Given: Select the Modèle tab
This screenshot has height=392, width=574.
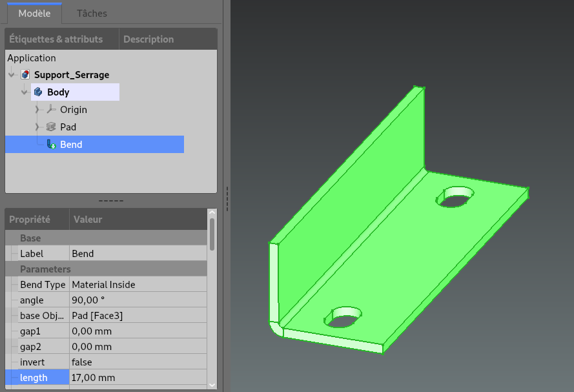Looking at the screenshot, I should pyautogui.click(x=34, y=14).
